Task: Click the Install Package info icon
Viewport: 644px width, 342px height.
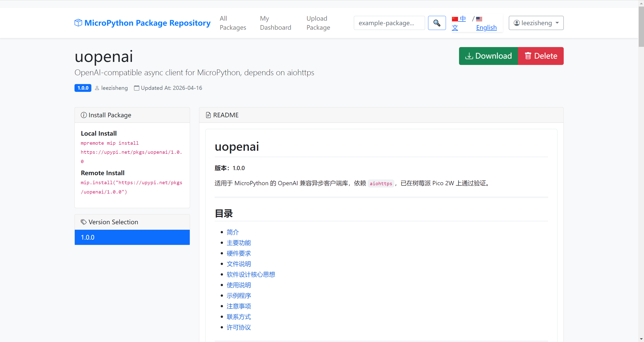Action: point(84,115)
